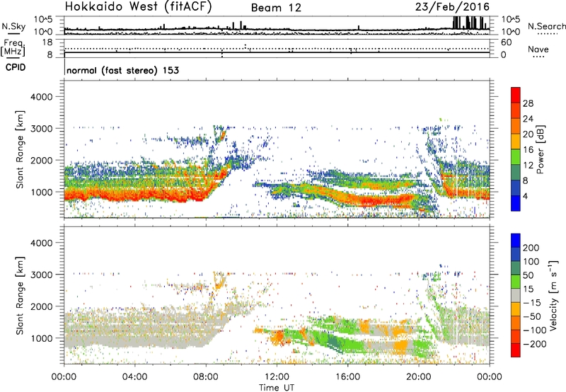Viewport: 566px width, 392px height.
Task: Click the '08:00' time tick label
Action: [x=206, y=377]
